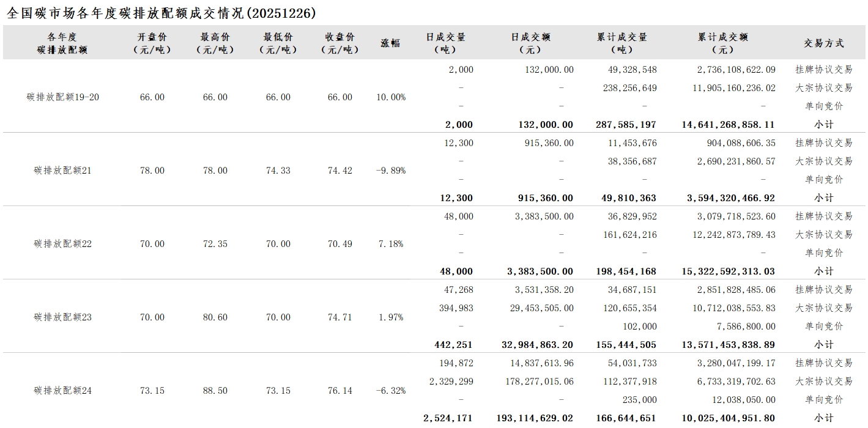Select the 累计成交额 column header
The height and width of the screenshot is (428, 868).
tap(722, 43)
